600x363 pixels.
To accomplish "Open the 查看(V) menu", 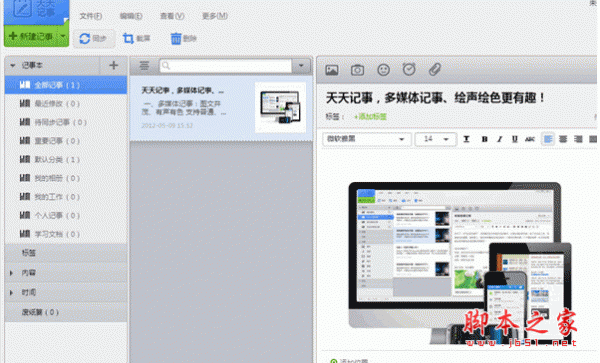I will [x=172, y=16].
